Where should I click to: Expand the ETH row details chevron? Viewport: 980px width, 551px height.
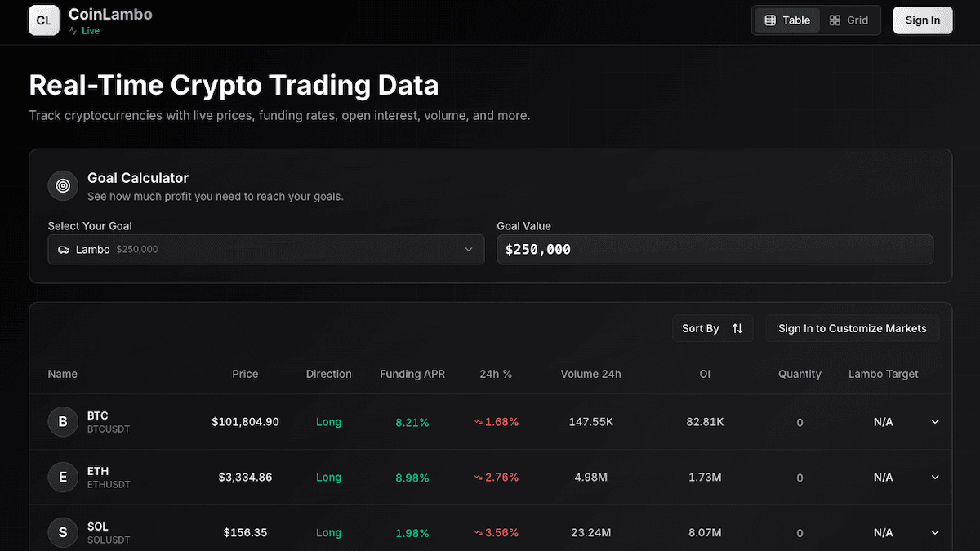point(934,477)
